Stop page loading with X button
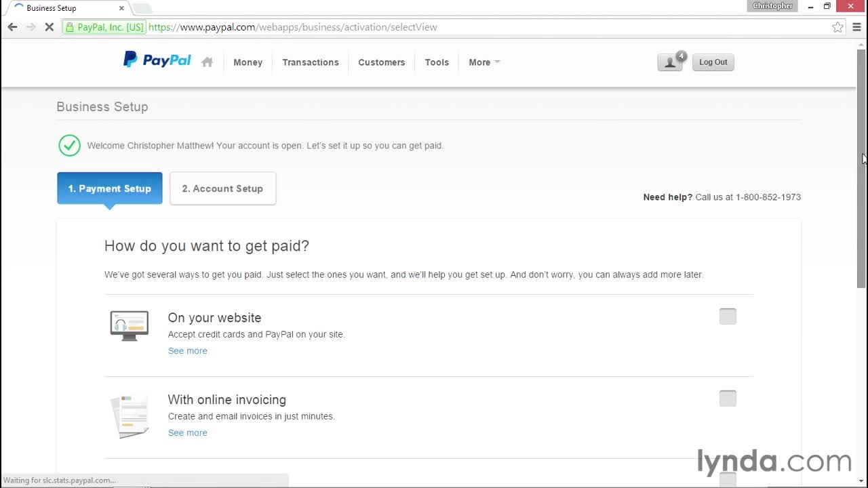 [50, 27]
